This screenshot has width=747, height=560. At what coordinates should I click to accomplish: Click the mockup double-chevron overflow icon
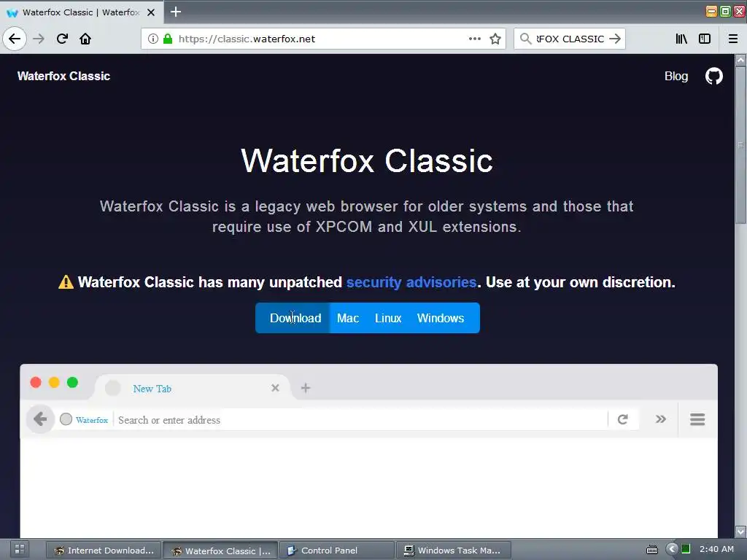pos(660,419)
